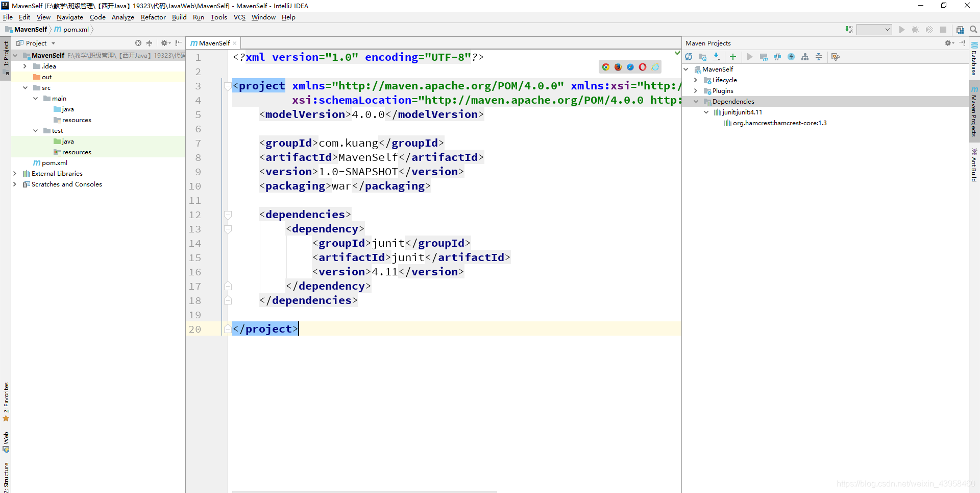Open Maven Projects panel gear settings
Image resolution: width=980 pixels, height=493 pixels.
pos(949,43)
